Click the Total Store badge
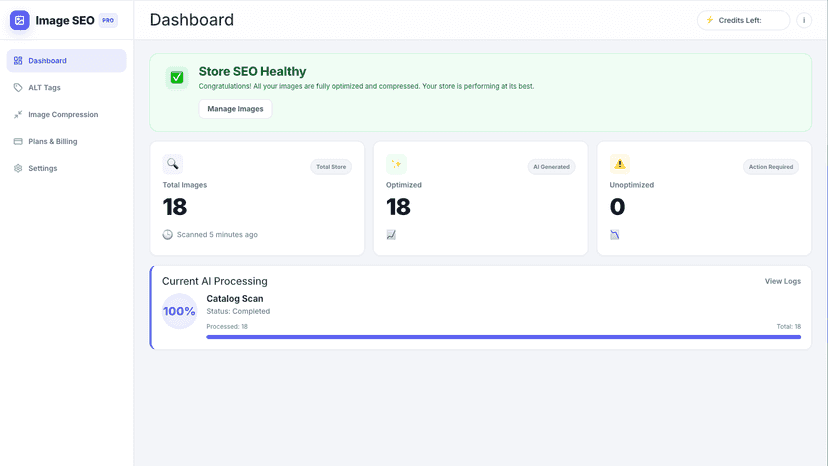 pyautogui.click(x=331, y=167)
